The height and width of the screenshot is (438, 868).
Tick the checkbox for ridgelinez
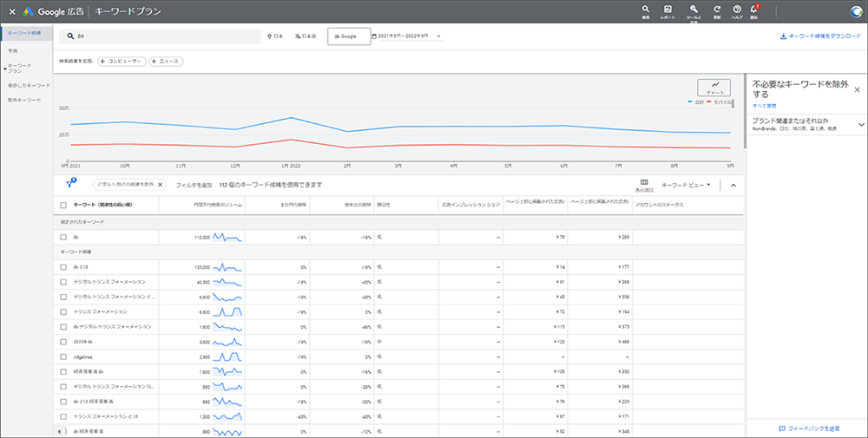(63, 356)
